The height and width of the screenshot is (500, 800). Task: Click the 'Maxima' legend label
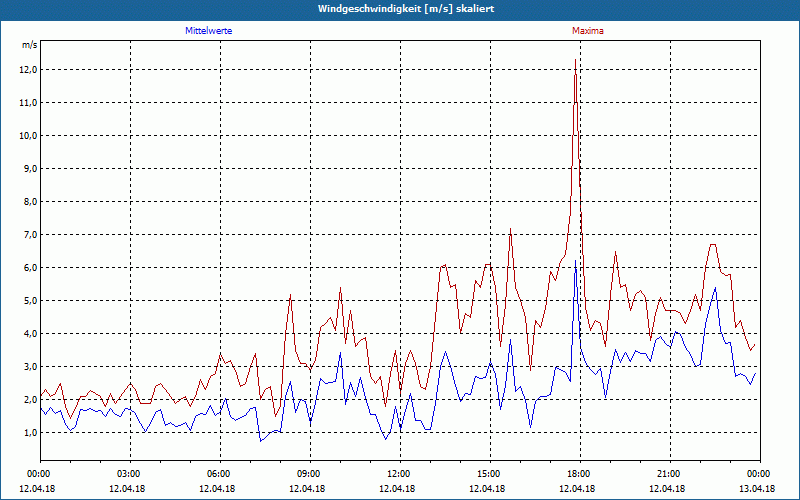[x=587, y=31]
